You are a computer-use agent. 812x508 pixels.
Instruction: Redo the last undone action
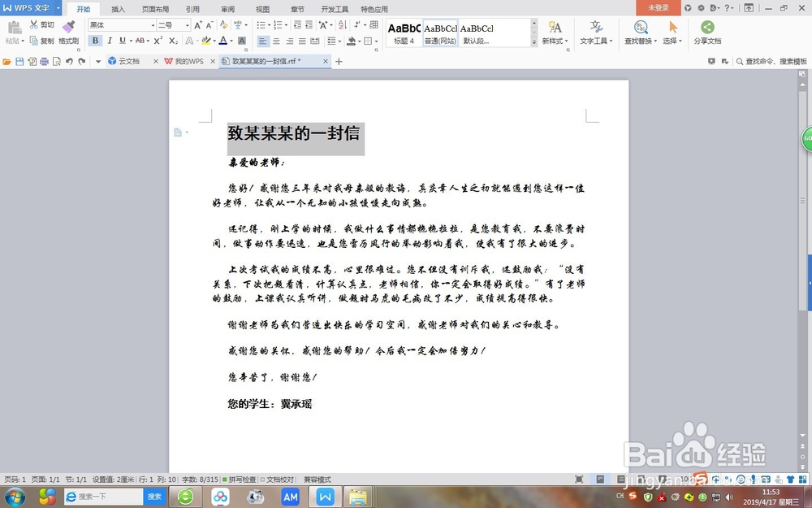pyautogui.click(x=81, y=61)
